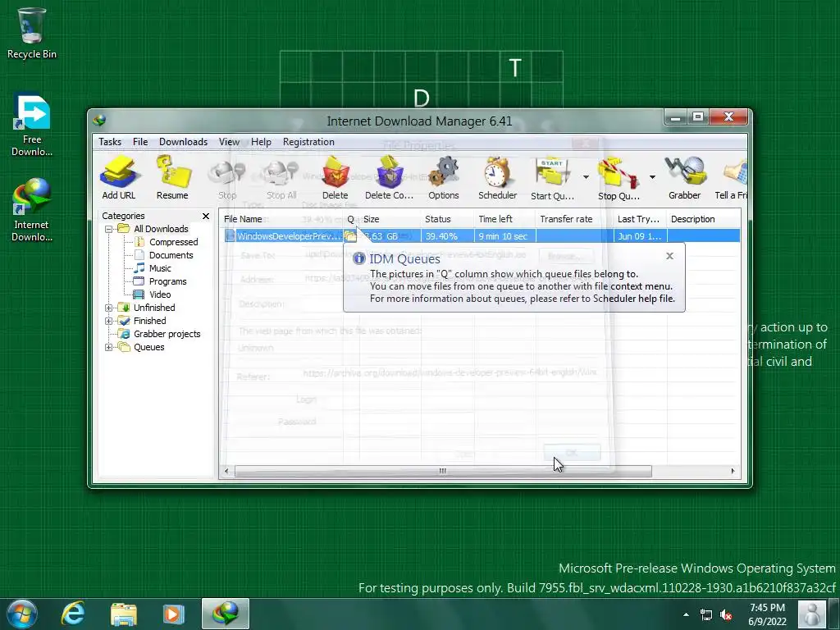The height and width of the screenshot is (630, 840).
Task: Open Windows Explorer from the taskbar
Action: 123,614
